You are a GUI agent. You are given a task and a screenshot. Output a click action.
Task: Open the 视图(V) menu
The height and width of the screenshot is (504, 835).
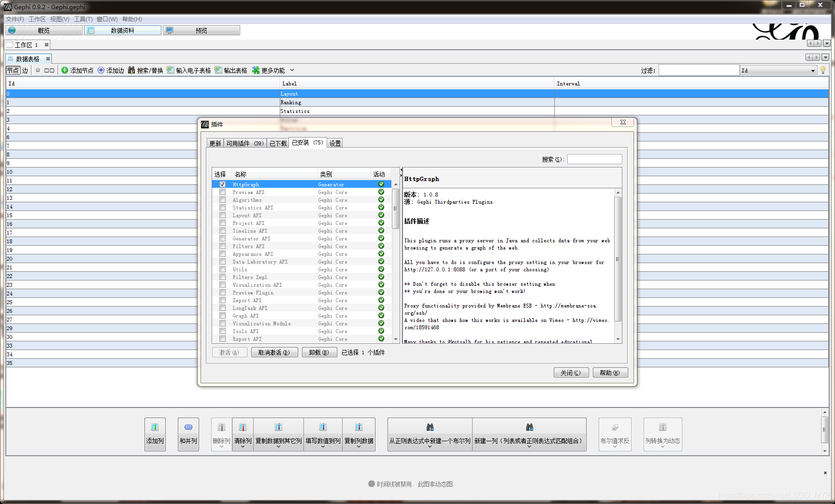(x=60, y=19)
